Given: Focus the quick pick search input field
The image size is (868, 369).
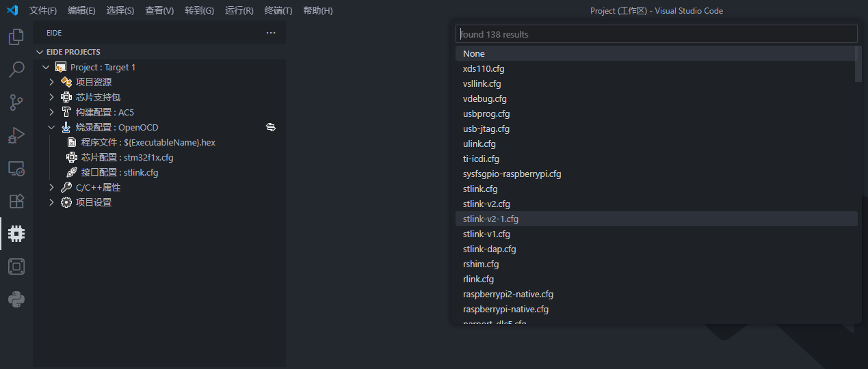Looking at the screenshot, I should [657, 34].
